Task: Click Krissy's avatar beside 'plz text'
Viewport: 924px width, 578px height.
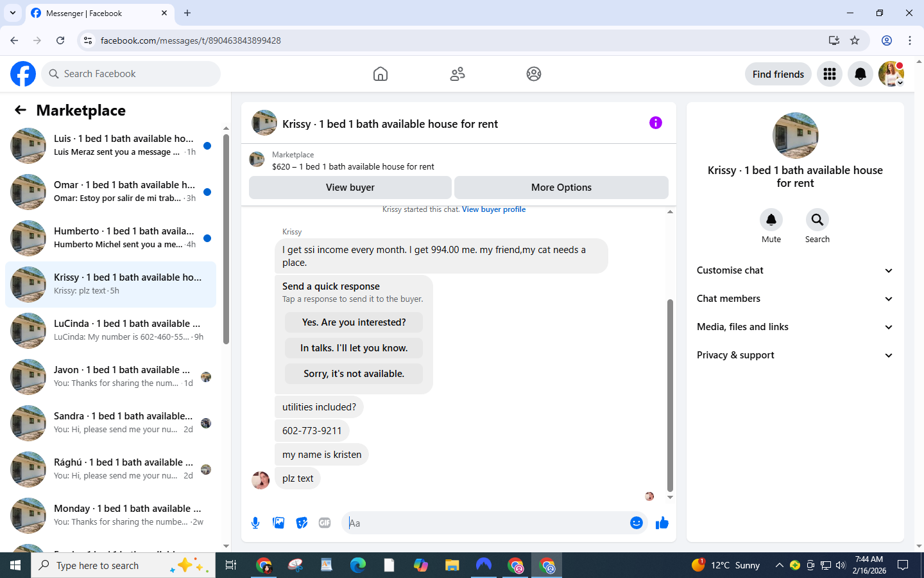Action: [261, 480]
